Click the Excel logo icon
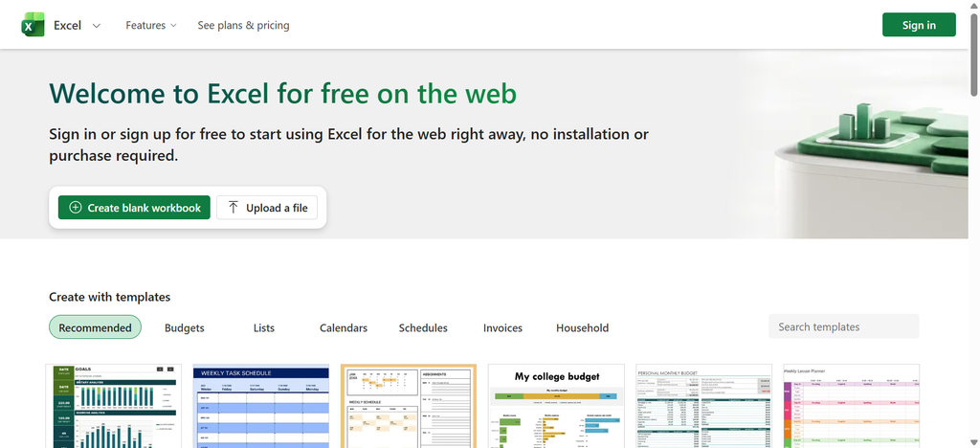980x448 pixels. (33, 25)
